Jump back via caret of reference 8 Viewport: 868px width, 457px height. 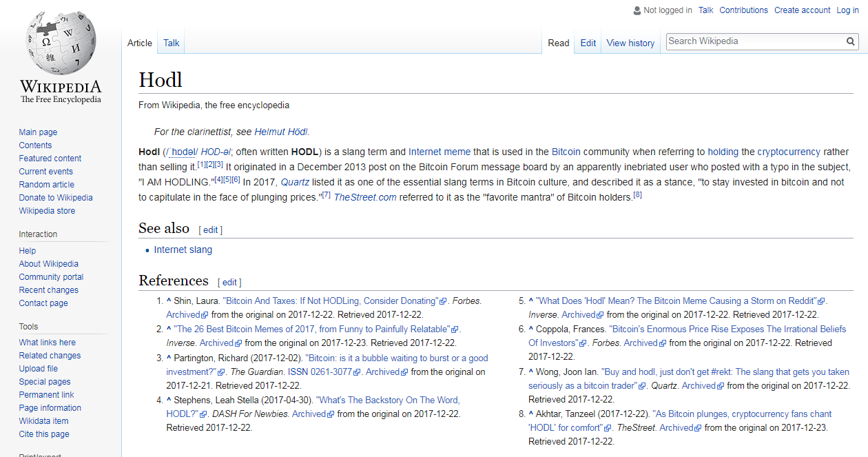(531, 414)
